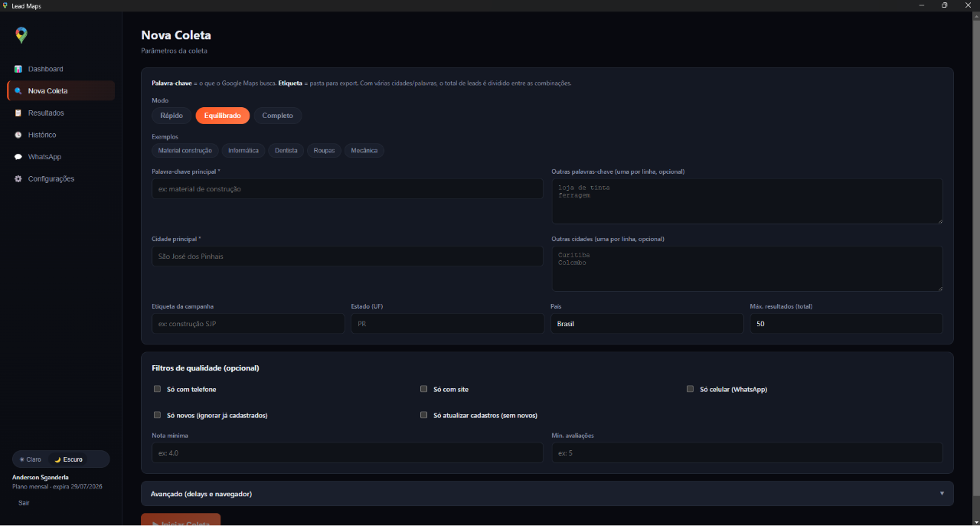Enable the Só com telefone checkbox

[158, 389]
